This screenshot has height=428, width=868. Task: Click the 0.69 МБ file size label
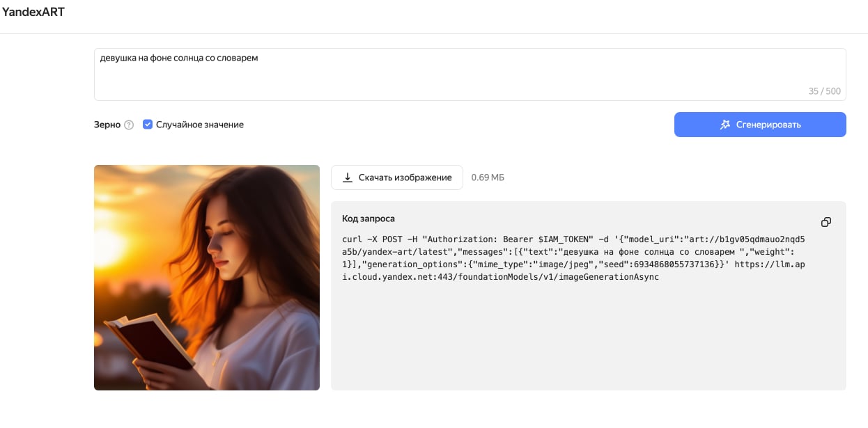[488, 177]
